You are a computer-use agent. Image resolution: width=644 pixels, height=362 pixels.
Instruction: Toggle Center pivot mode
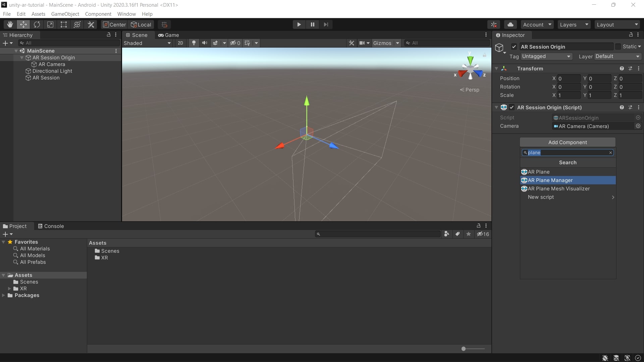coord(114,24)
